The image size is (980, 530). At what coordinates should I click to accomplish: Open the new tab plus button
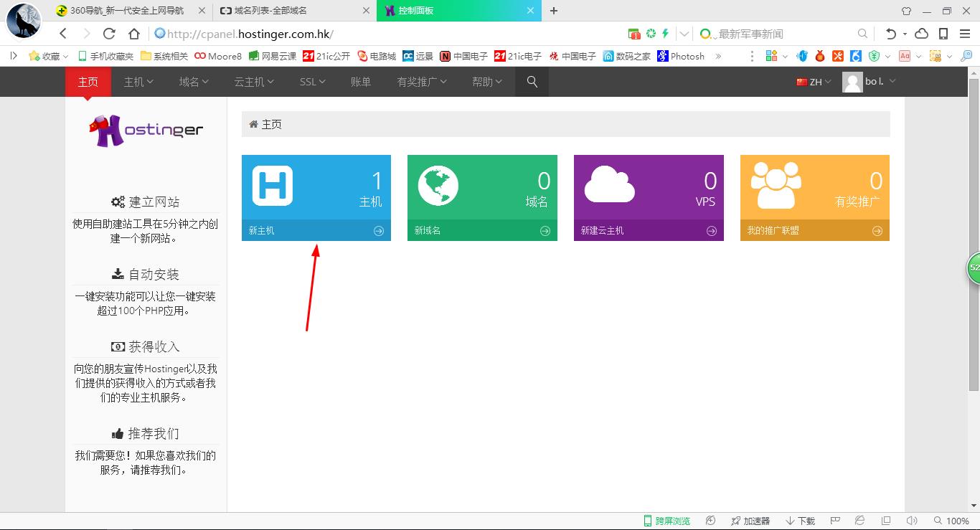(x=554, y=11)
